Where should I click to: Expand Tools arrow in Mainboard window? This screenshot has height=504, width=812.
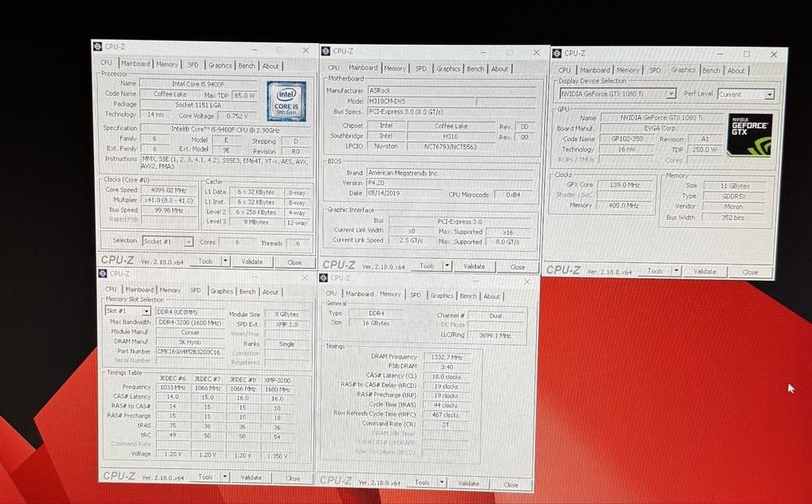click(447, 266)
